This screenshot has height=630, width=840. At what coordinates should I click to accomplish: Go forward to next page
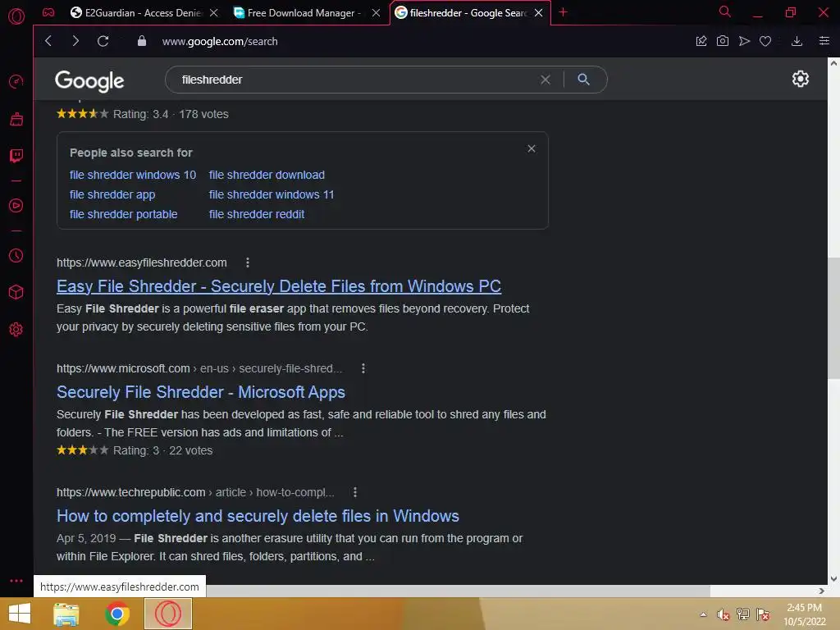(x=75, y=41)
